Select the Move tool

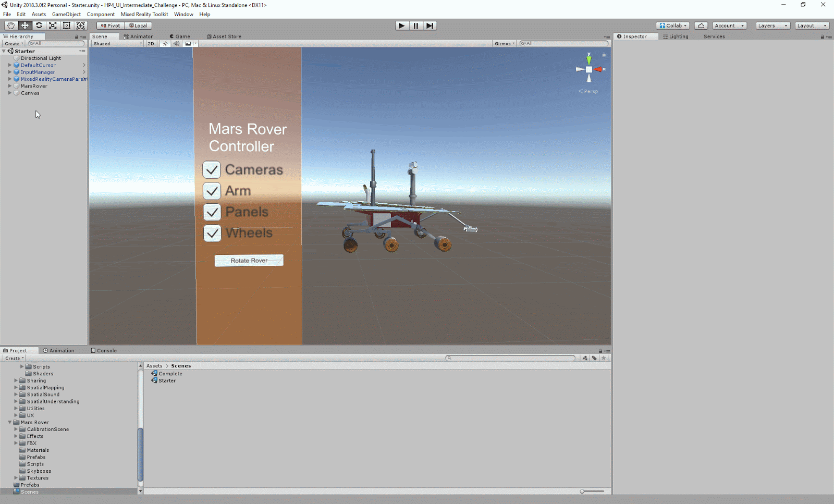[x=24, y=26]
